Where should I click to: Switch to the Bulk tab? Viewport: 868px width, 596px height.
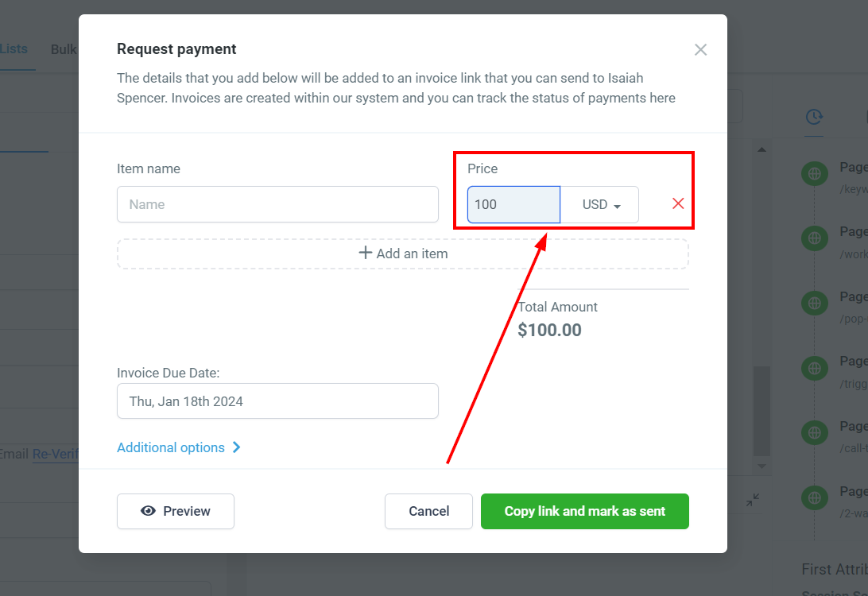64,50
